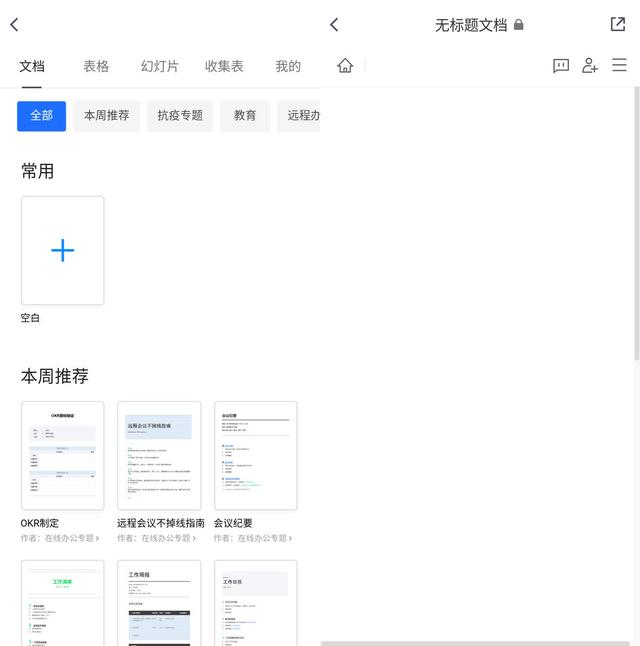Open the comments icon in toolbar

[561, 65]
